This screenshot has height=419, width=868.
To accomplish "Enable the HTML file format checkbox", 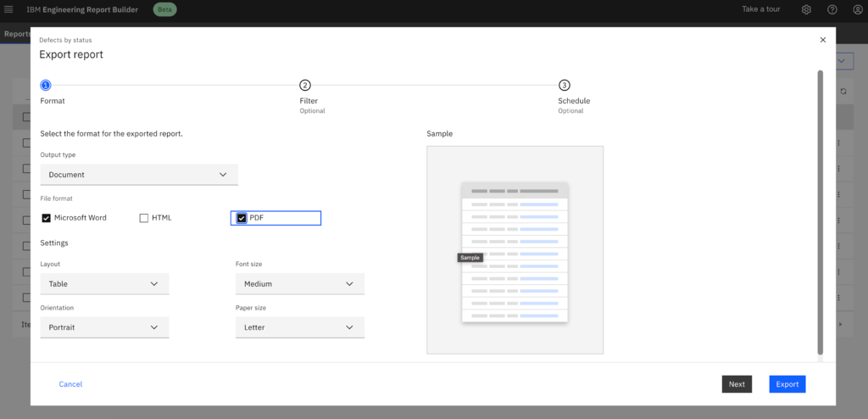I will click(144, 218).
